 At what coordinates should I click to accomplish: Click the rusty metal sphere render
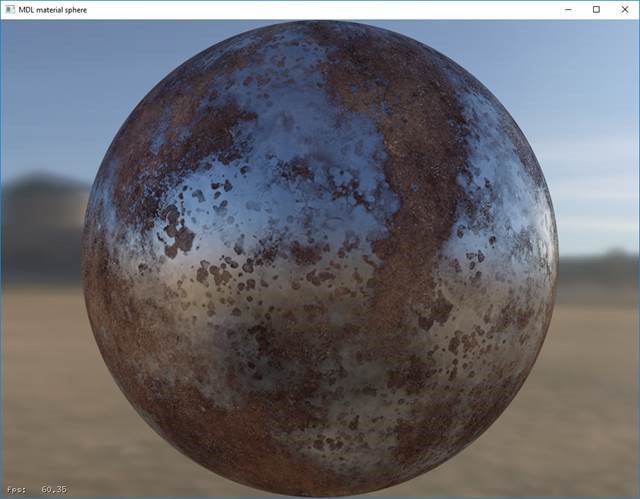[x=320, y=258]
